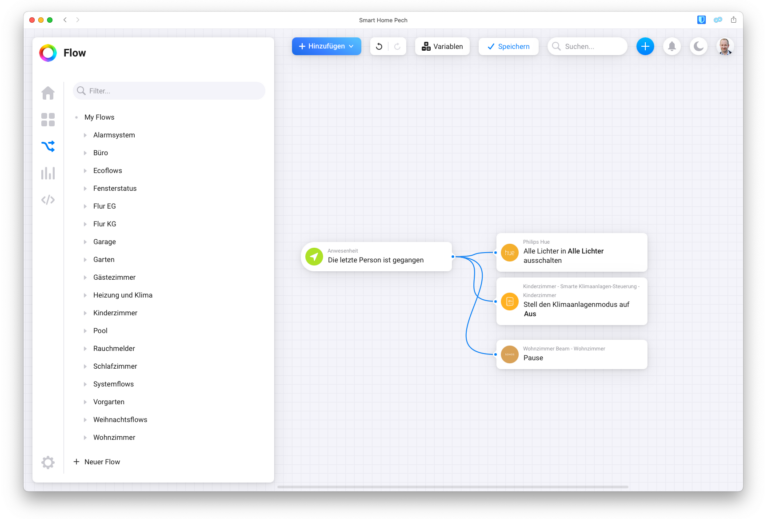
Task: Select the Wohnzimmer folder
Action: [x=113, y=437]
